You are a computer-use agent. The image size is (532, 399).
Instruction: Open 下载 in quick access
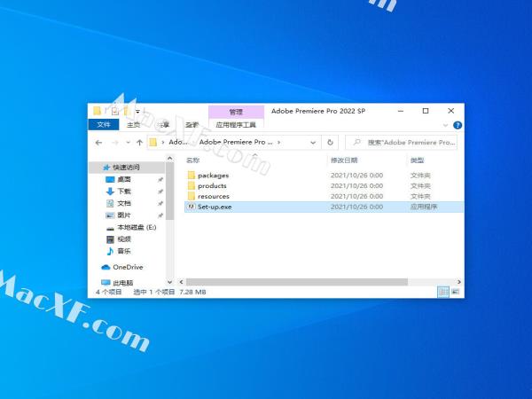tap(124, 192)
